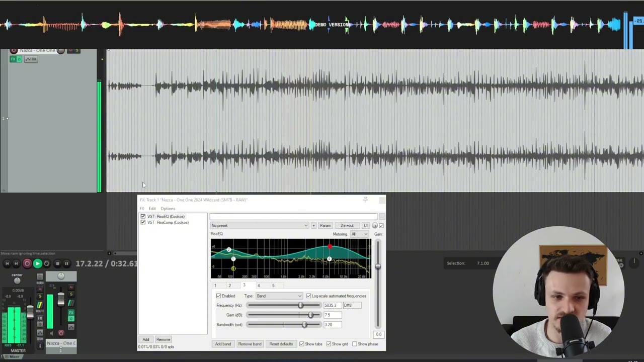Viewport: 644px width, 362px height.
Task: Toggle ReaComp checkbox in FX list
Action: 143,222
